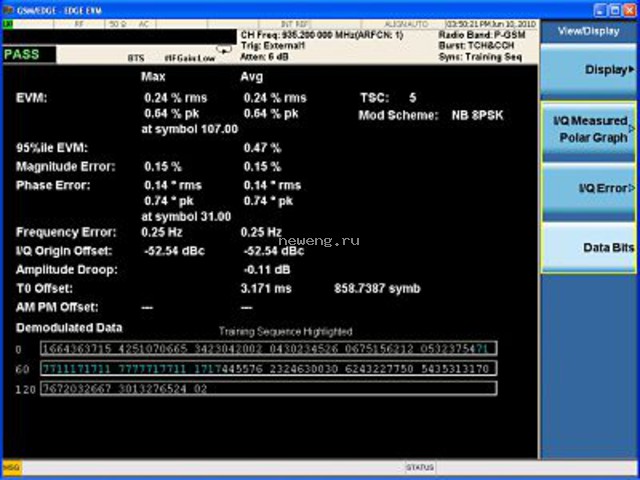
Task: Click the I/Q Error submenu arrow
Action: coord(632,188)
